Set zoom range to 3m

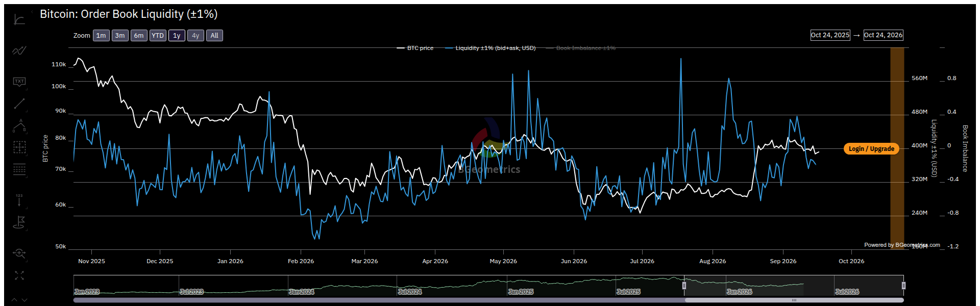click(x=120, y=35)
